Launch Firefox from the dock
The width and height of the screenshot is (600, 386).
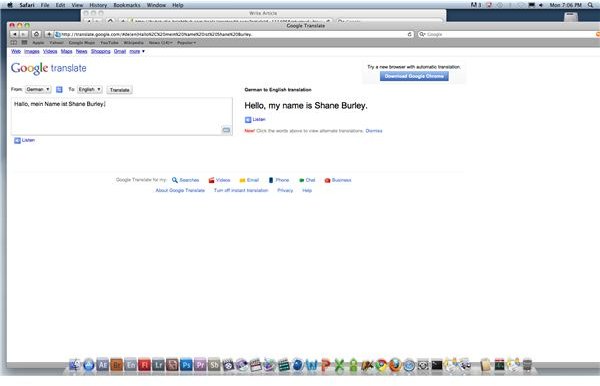tap(395, 365)
